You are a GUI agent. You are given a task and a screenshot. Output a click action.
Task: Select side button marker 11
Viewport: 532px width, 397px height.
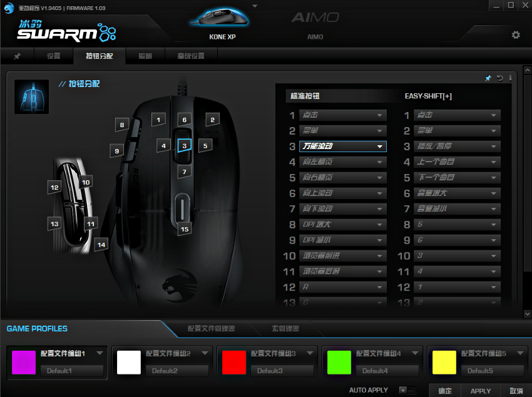(x=91, y=224)
